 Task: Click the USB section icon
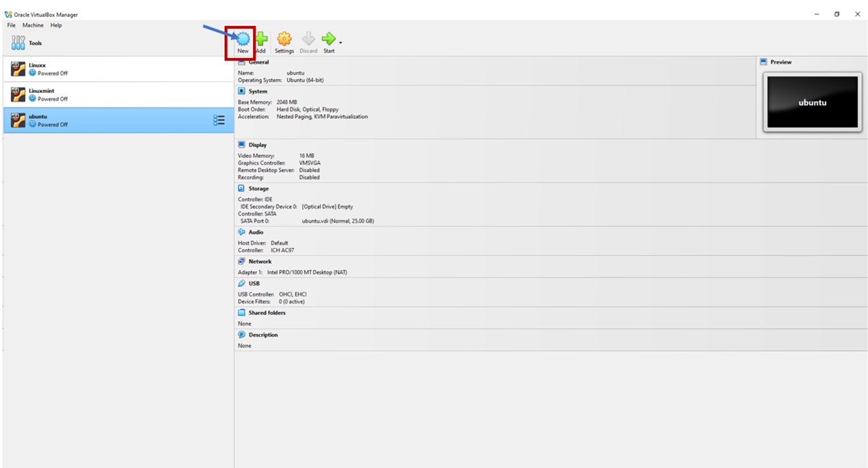[x=241, y=284]
